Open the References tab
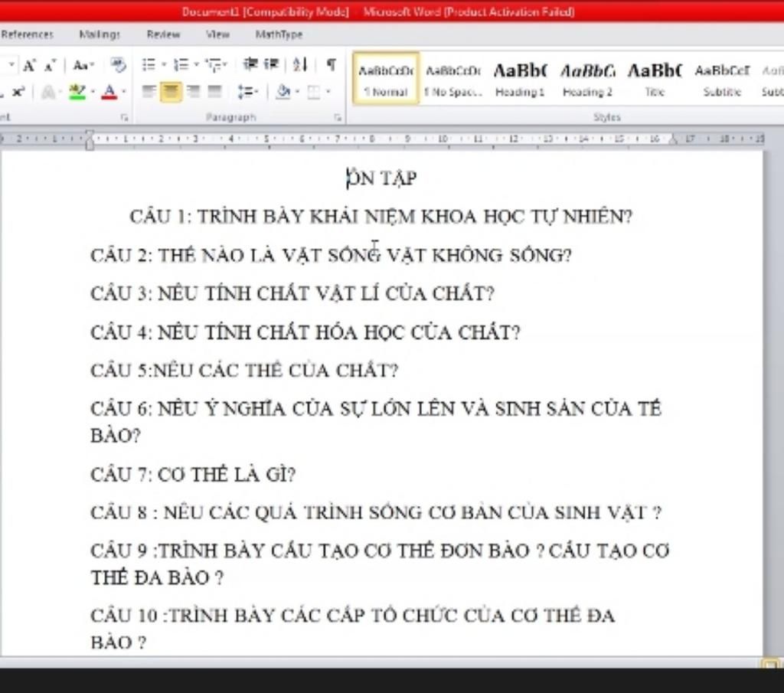This screenshot has height=693, width=784. (27, 34)
